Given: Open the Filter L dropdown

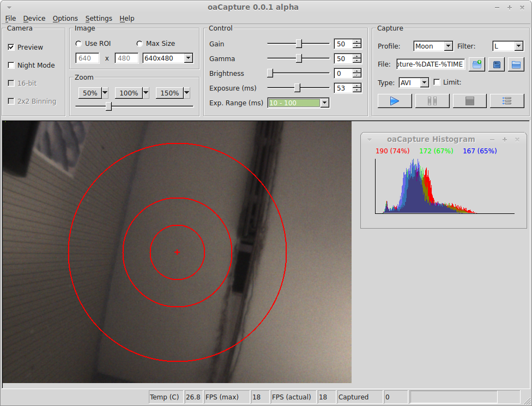Looking at the screenshot, I should (x=519, y=46).
